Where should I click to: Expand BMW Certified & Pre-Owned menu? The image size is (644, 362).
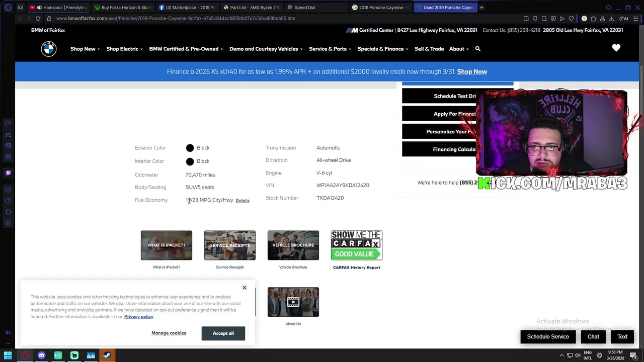pos(186,49)
